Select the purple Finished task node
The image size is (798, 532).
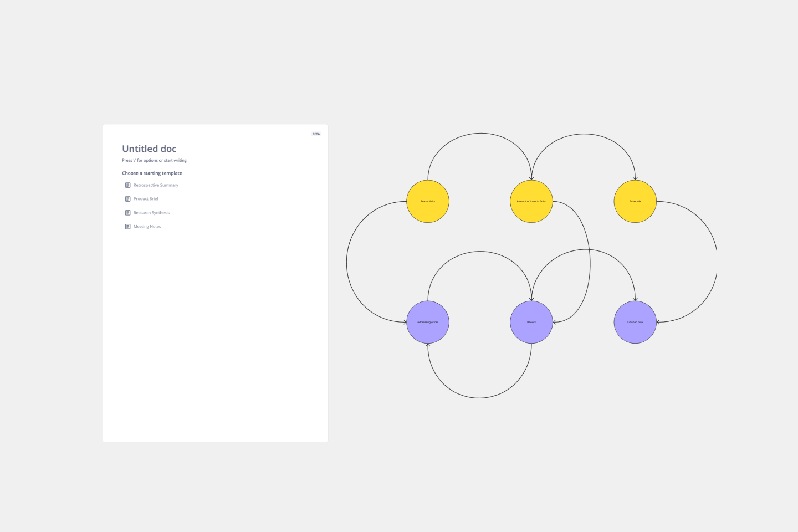coord(635,322)
